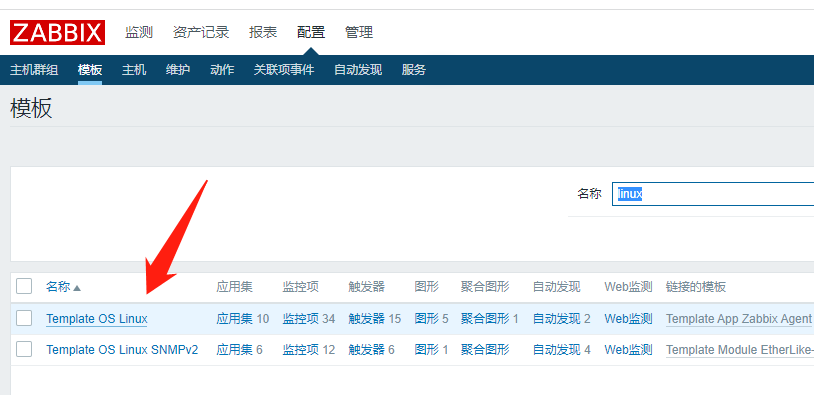Image resolution: width=814 pixels, height=395 pixels.
Task: Open 触发器 15 for Template OS Linux
Action: (x=367, y=319)
